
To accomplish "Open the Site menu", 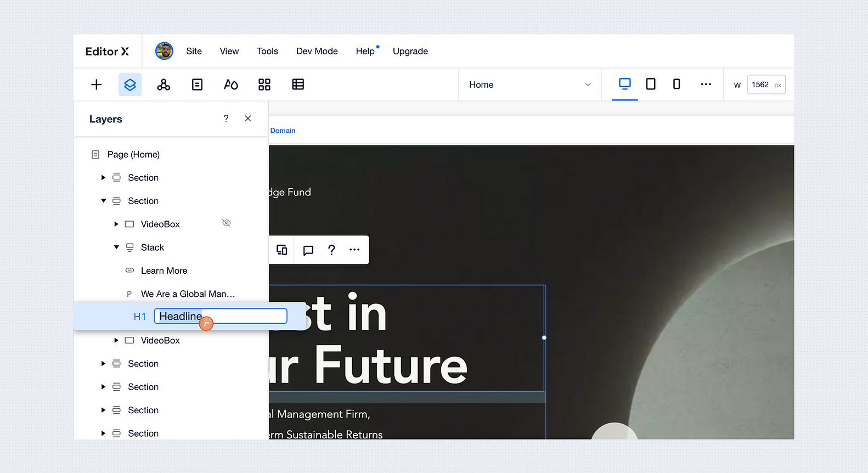I will tap(194, 51).
